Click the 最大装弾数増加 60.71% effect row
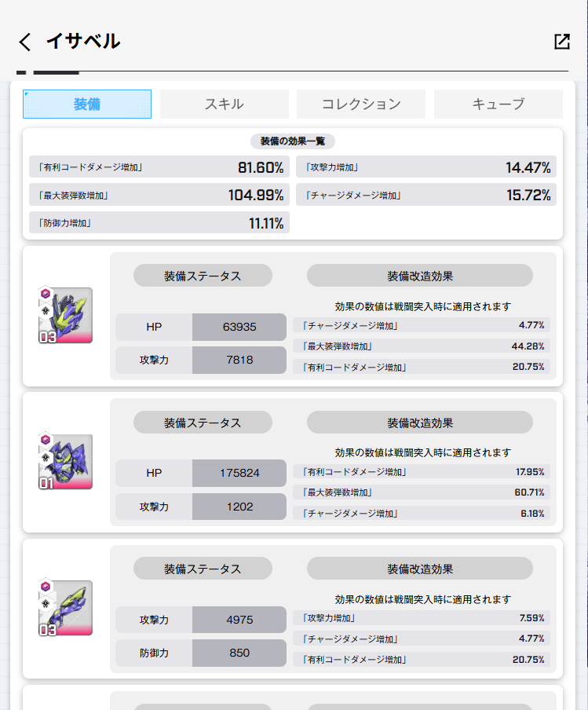The width and height of the screenshot is (588, 710). (422, 492)
